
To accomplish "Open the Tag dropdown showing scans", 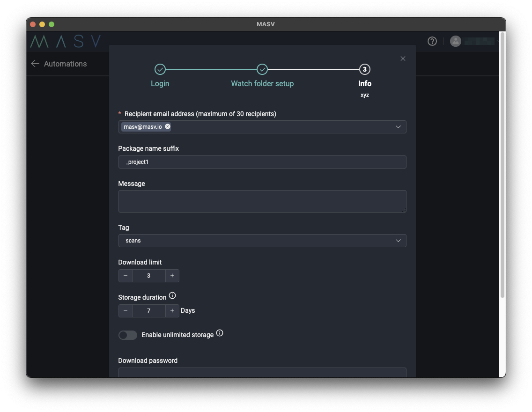I will [x=399, y=240].
